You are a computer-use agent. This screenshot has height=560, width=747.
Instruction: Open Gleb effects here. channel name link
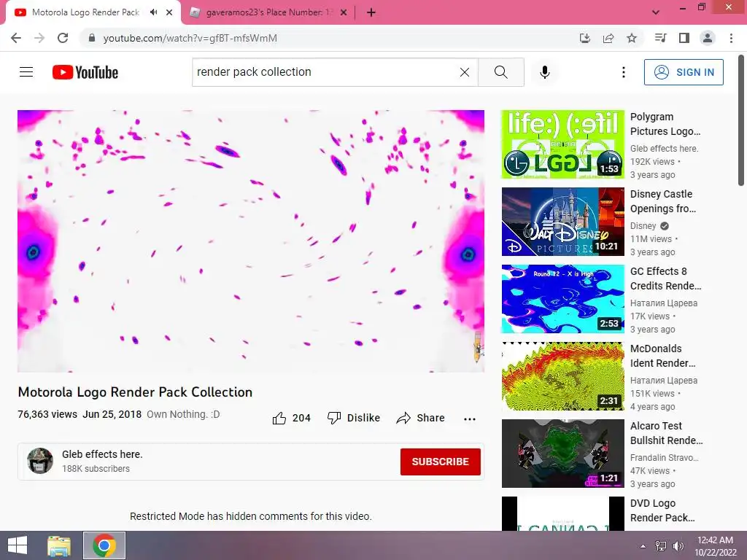[102, 454]
